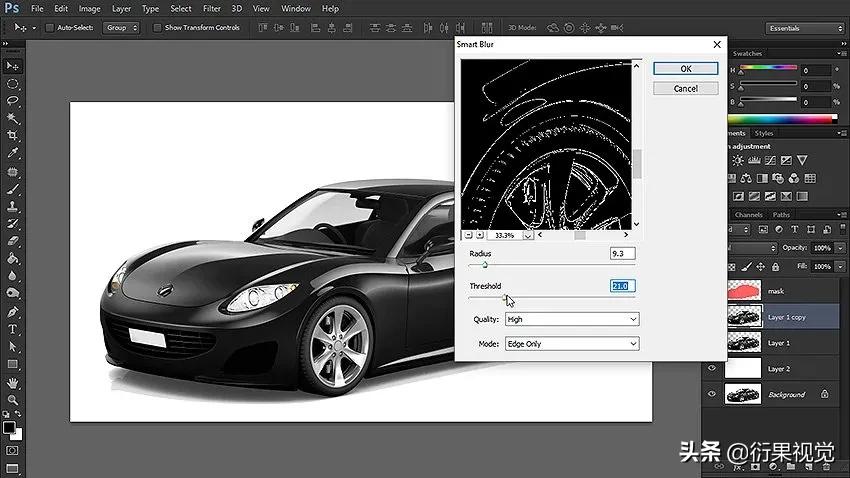The height and width of the screenshot is (478, 850).
Task: Click the Threshold value input field
Action: point(622,286)
